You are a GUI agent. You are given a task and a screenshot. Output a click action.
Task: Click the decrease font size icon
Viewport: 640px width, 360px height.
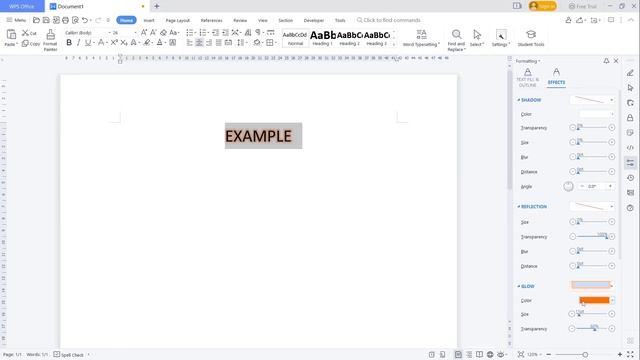point(153,32)
